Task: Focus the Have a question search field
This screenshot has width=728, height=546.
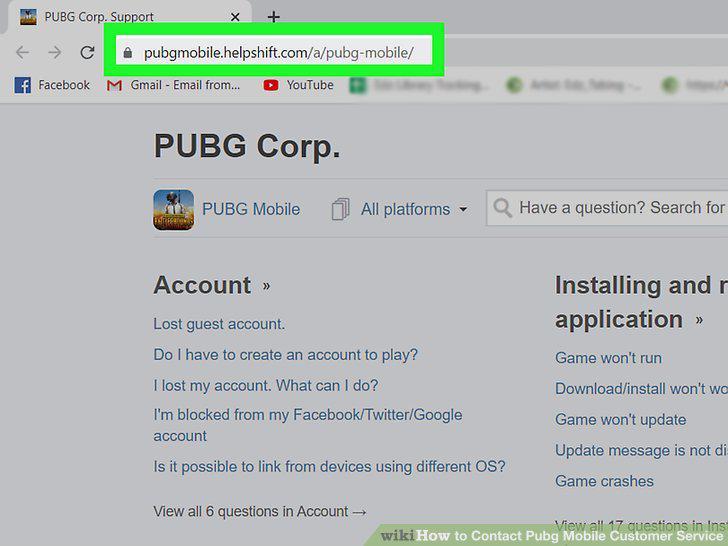Action: tap(607, 208)
